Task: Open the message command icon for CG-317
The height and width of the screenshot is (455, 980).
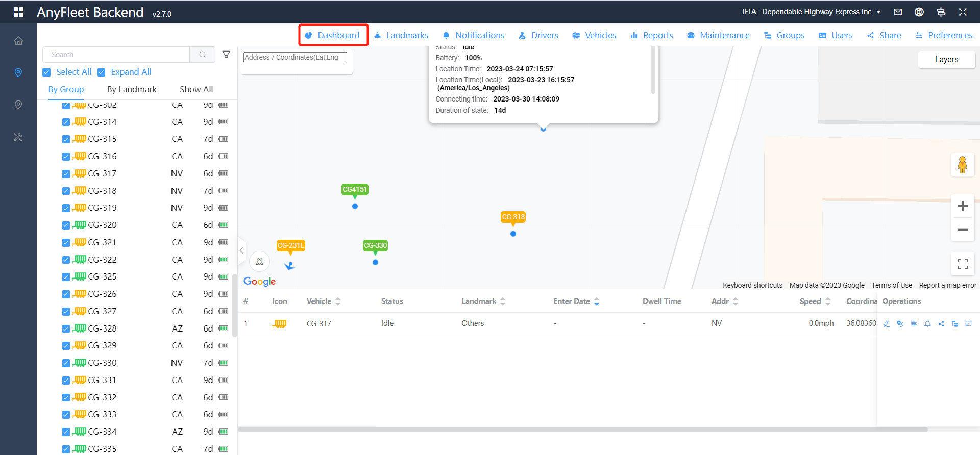Action: click(968, 324)
